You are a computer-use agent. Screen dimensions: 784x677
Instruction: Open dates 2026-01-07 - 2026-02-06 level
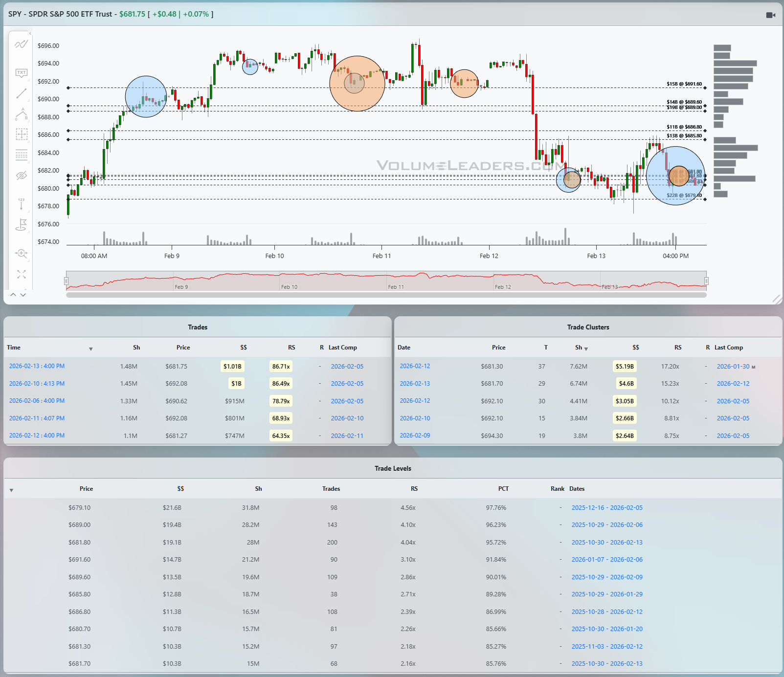pos(607,560)
